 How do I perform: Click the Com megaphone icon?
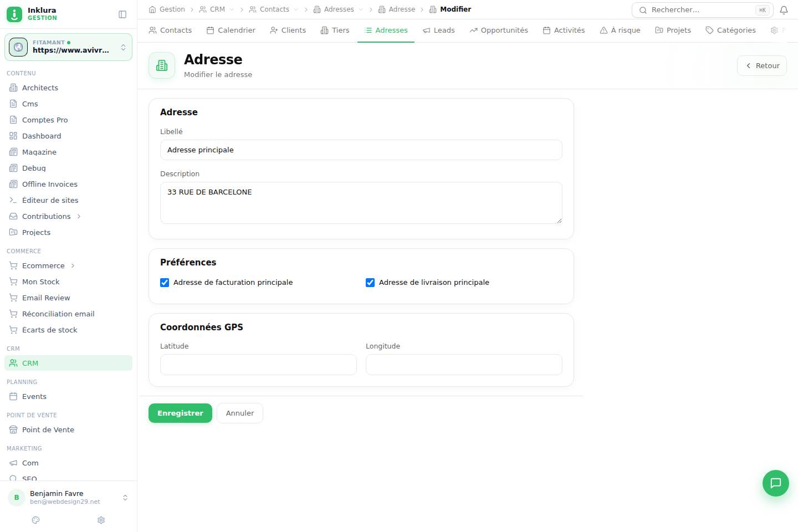13,463
